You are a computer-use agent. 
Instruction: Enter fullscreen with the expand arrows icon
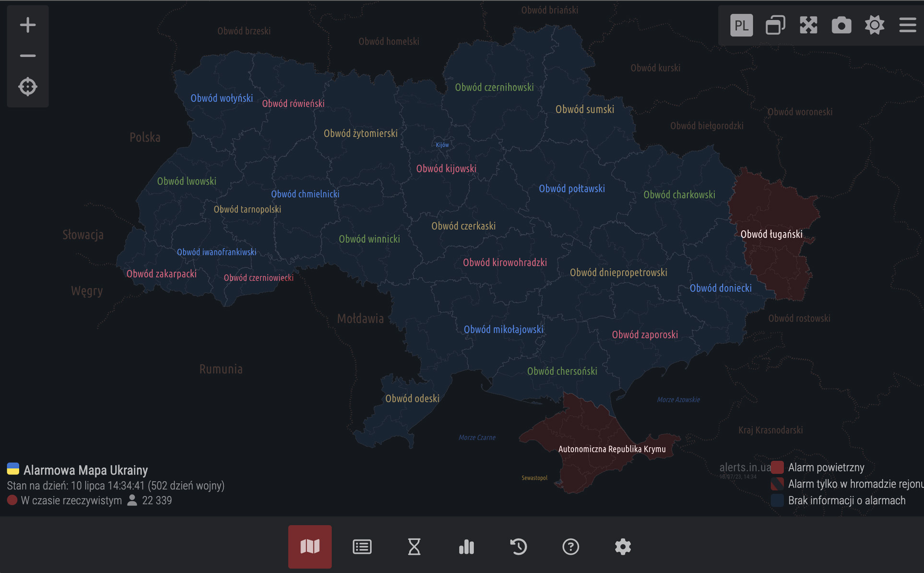click(808, 25)
